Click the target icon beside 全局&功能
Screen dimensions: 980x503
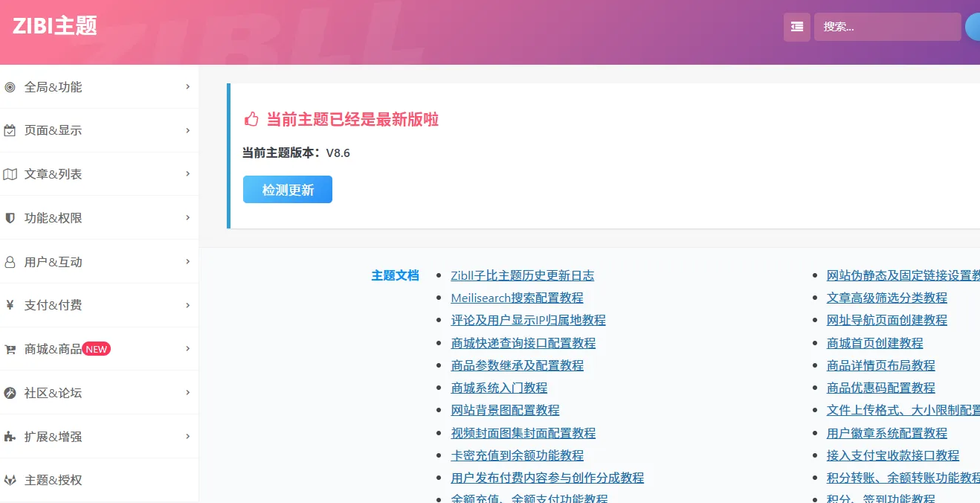[x=10, y=87]
